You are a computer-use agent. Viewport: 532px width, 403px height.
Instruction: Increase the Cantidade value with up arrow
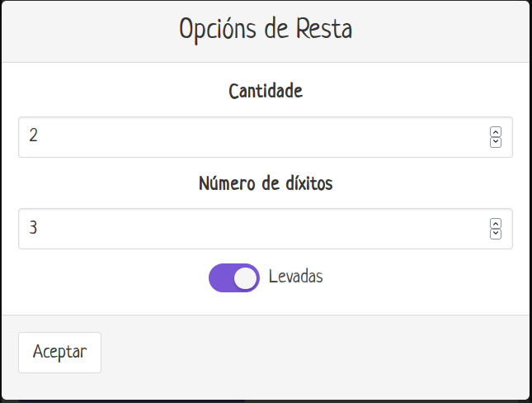click(x=496, y=132)
